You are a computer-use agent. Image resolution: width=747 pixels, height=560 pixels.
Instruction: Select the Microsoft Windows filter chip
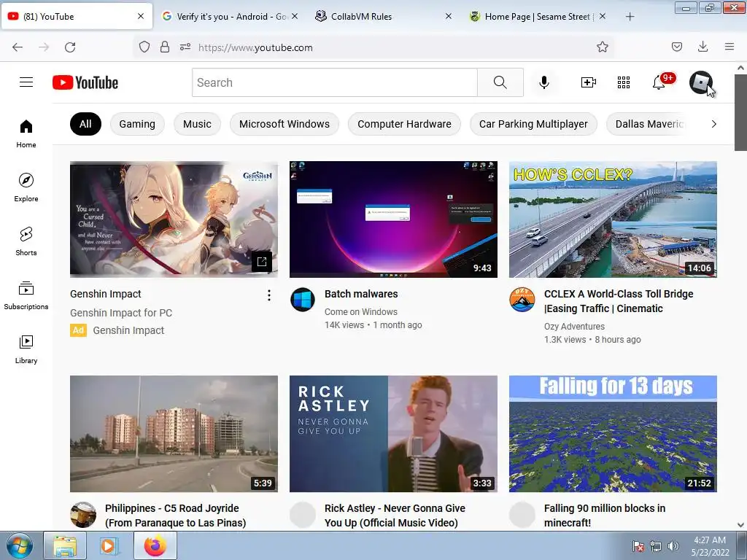click(x=285, y=124)
